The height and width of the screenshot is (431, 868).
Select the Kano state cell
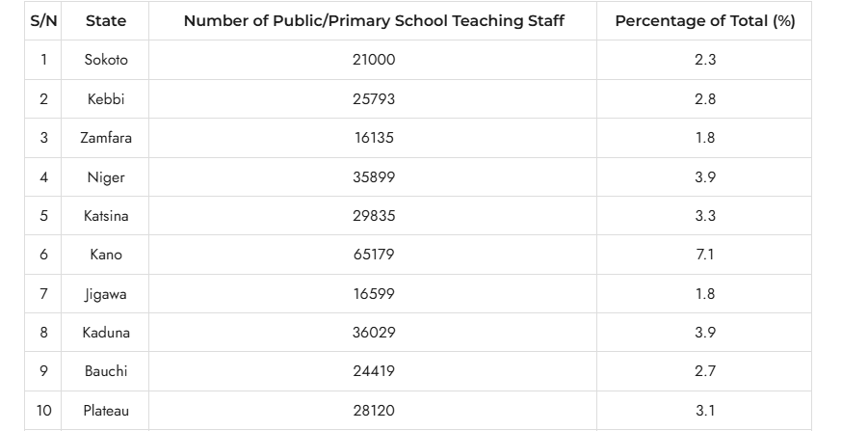click(x=106, y=255)
